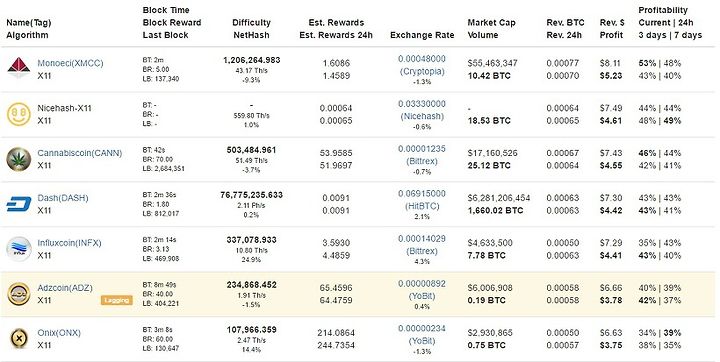Screen dimensions: 720x362
Task: Open the Adzcoin(ADZ) coin link
Action: coord(65,288)
